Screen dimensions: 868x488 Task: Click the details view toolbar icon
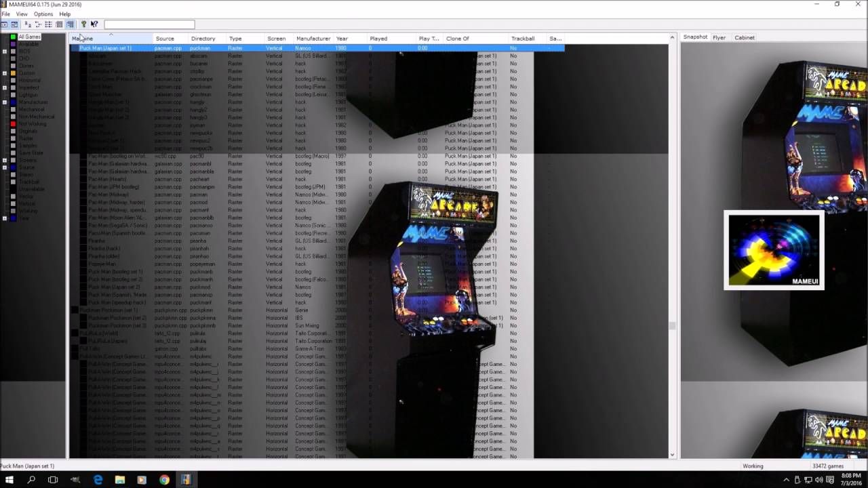coord(58,24)
